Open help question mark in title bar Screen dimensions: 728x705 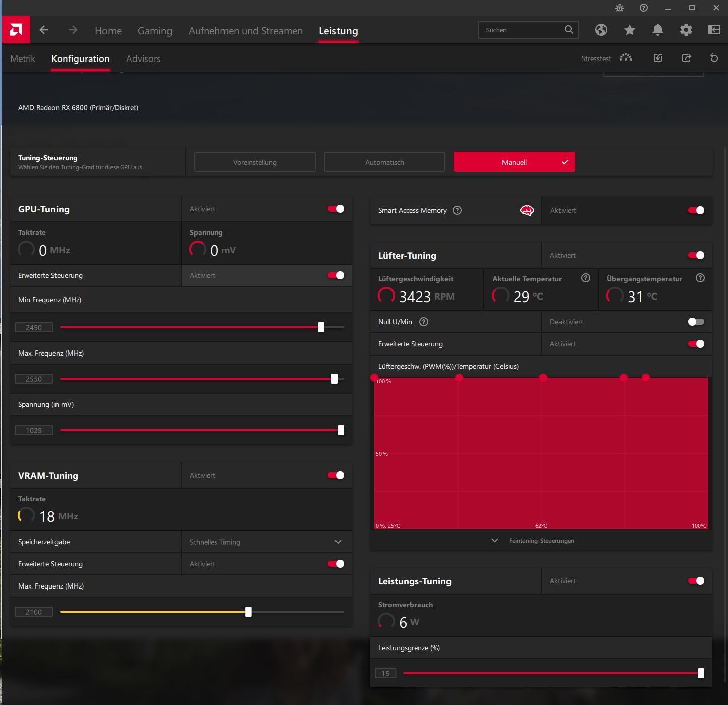[x=643, y=8]
